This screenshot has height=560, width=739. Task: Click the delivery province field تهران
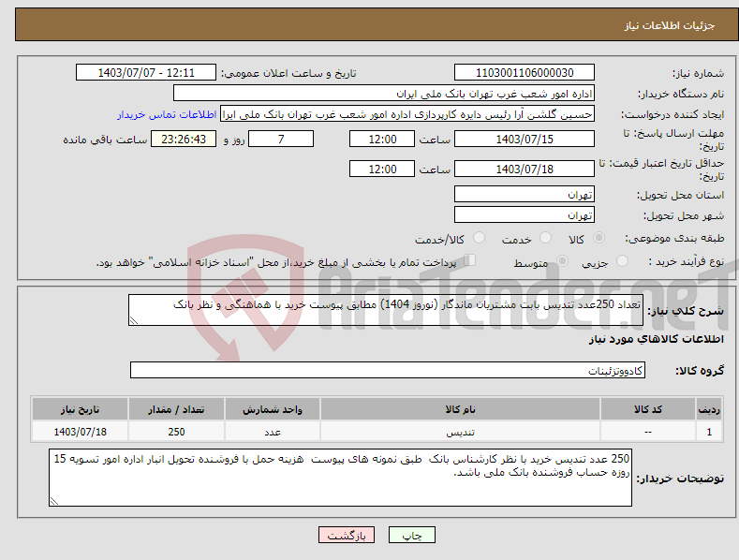click(x=525, y=194)
